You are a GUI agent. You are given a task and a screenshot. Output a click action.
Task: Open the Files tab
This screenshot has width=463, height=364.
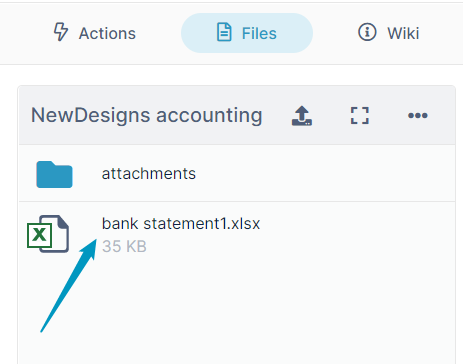click(247, 33)
